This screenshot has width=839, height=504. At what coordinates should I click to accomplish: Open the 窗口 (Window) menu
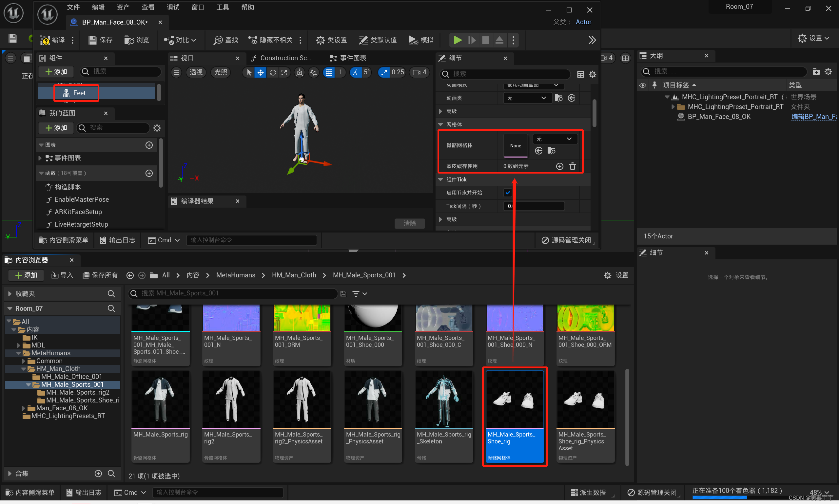[x=197, y=7]
